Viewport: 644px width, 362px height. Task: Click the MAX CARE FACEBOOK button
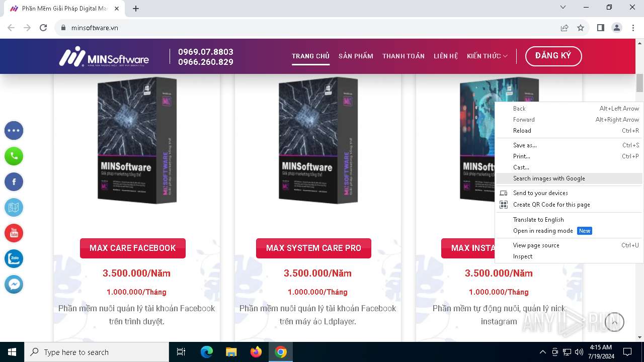(133, 248)
